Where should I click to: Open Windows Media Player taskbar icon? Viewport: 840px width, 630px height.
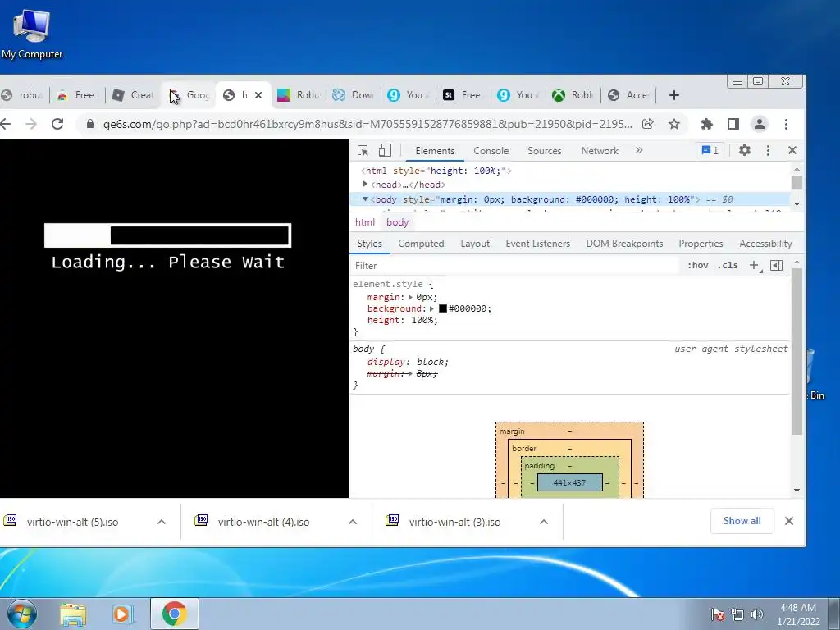[x=123, y=614]
